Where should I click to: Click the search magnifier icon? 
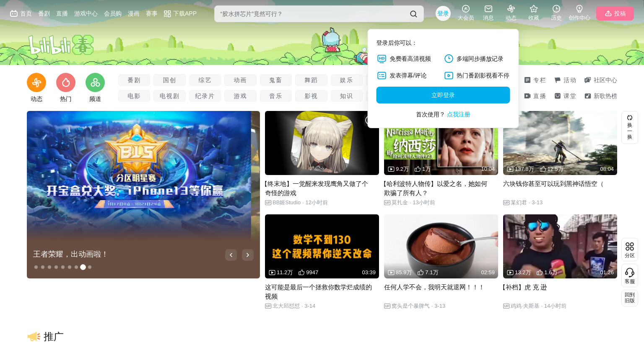pos(413,14)
